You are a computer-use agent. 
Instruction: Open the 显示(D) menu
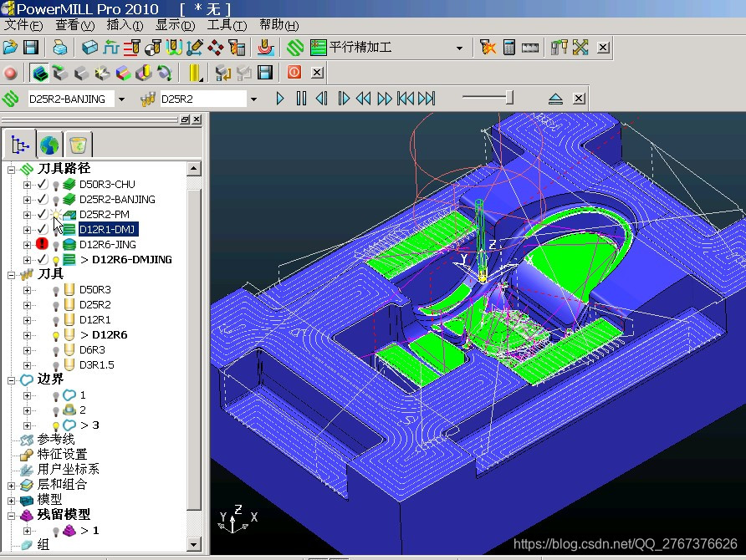175,25
